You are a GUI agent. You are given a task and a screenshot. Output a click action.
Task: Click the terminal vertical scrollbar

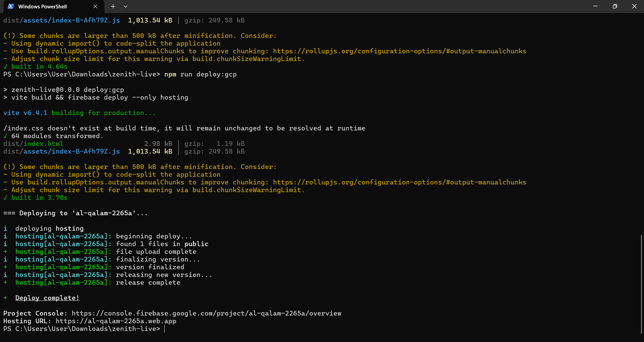coord(641,284)
